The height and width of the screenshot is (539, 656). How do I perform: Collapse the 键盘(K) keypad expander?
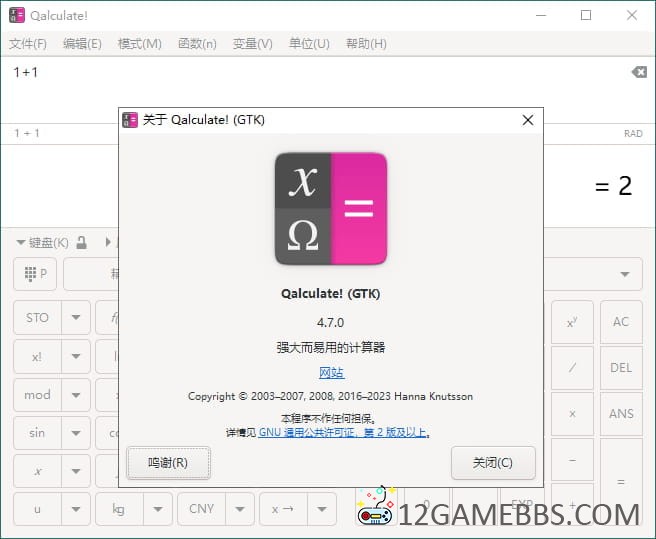pyautogui.click(x=43, y=242)
